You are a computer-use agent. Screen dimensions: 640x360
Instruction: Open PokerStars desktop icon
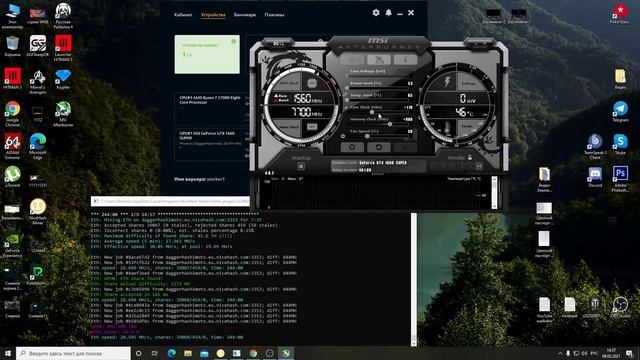click(619, 13)
